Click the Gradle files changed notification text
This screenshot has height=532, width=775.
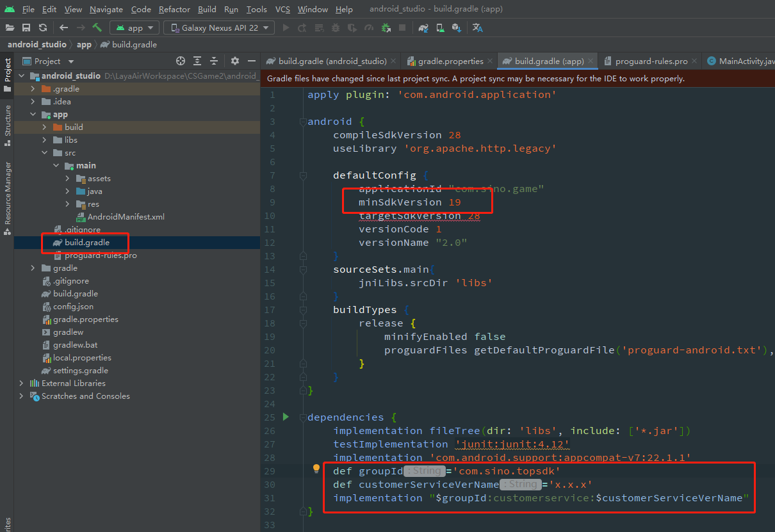pos(476,78)
